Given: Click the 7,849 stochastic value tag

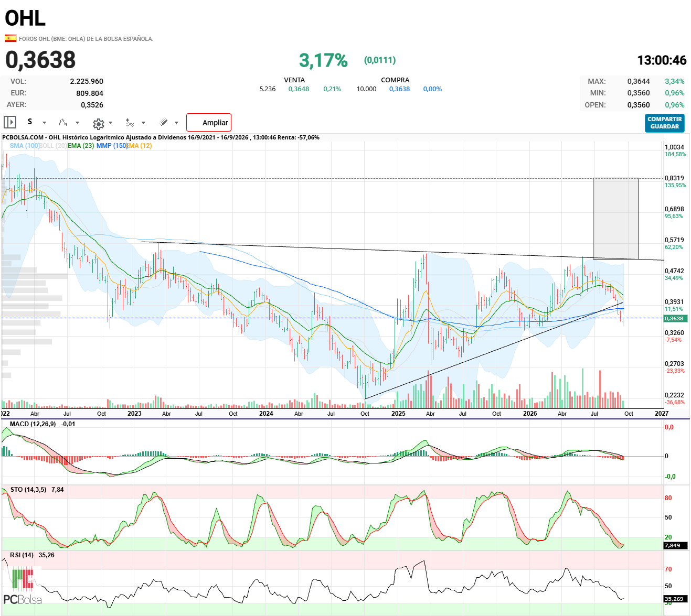Looking at the screenshot, I should click(x=674, y=546).
